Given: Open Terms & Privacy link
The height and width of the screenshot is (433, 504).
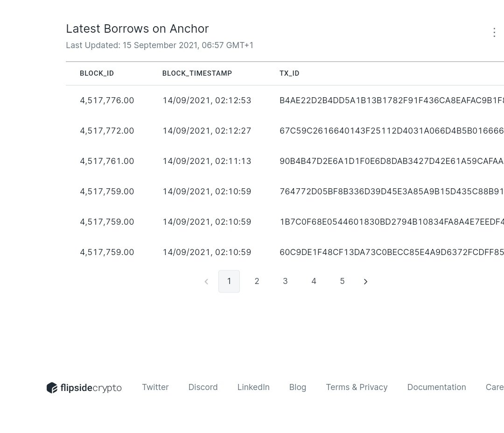Looking at the screenshot, I should click(357, 387).
